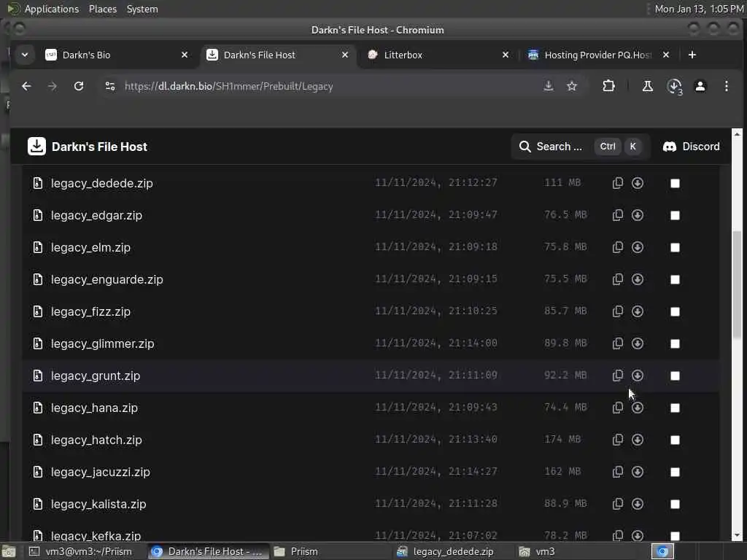Click the Search box in file host

pos(580,146)
